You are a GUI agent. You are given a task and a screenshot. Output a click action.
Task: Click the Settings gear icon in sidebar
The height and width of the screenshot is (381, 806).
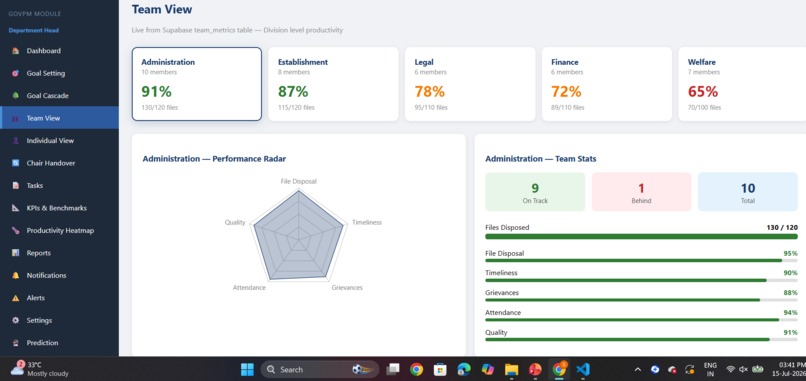(15, 320)
